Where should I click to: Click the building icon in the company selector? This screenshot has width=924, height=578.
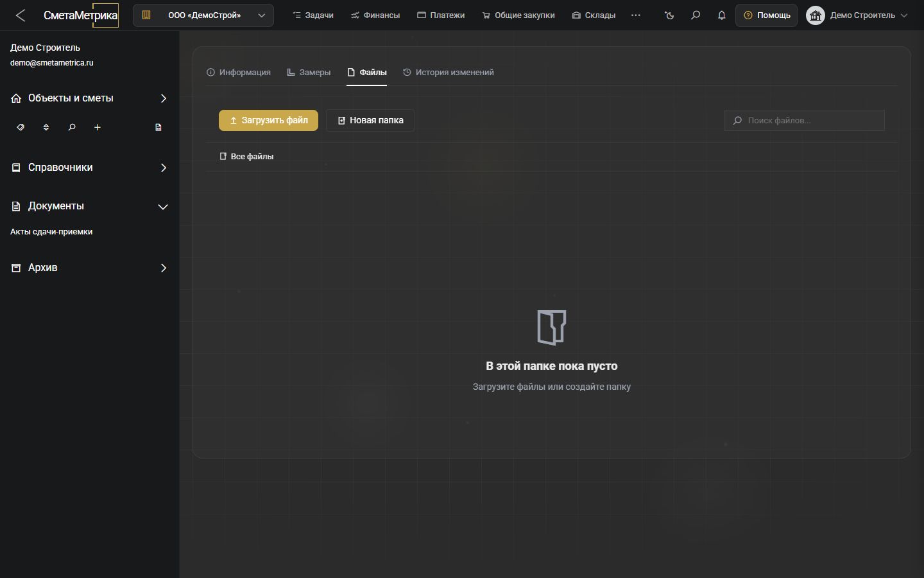(x=146, y=15)
